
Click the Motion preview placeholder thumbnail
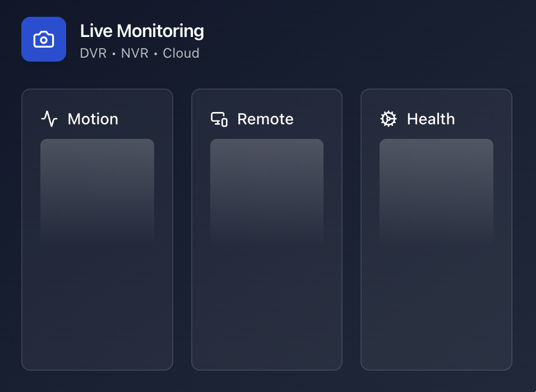(x=97, y=190)
